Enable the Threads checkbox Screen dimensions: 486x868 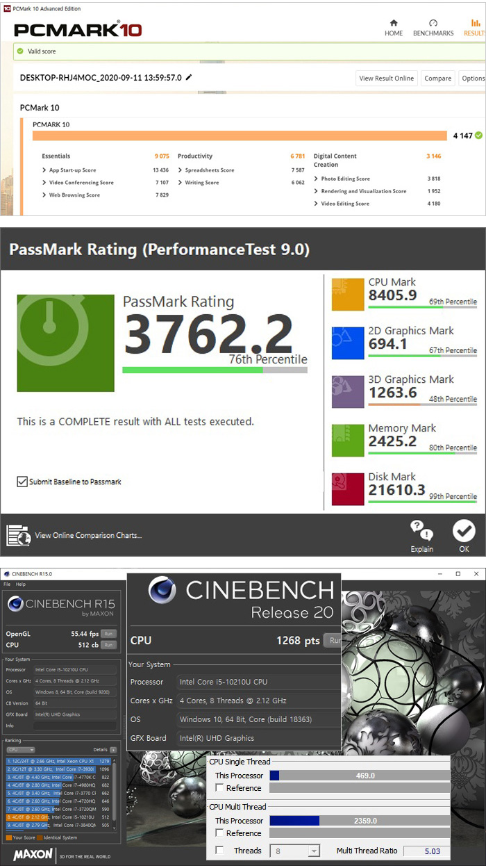219,851
